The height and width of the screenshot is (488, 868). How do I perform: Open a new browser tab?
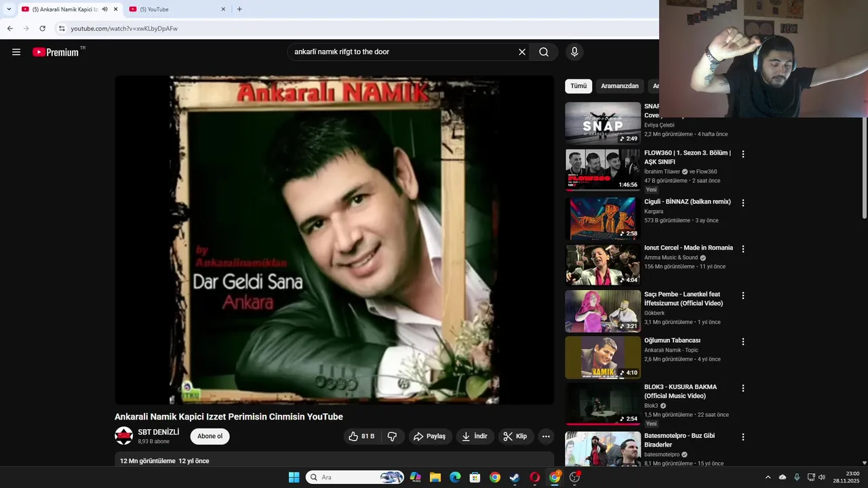(239, 9)
